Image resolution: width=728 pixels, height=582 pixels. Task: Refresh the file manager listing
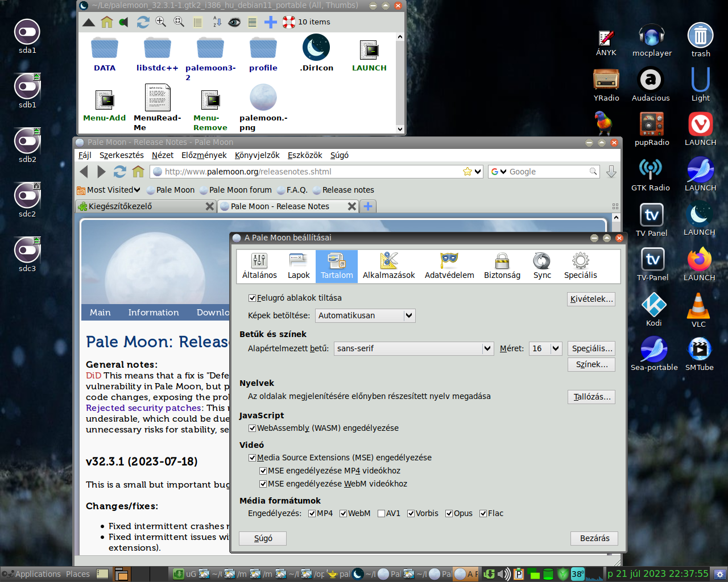tap(143, 22)
